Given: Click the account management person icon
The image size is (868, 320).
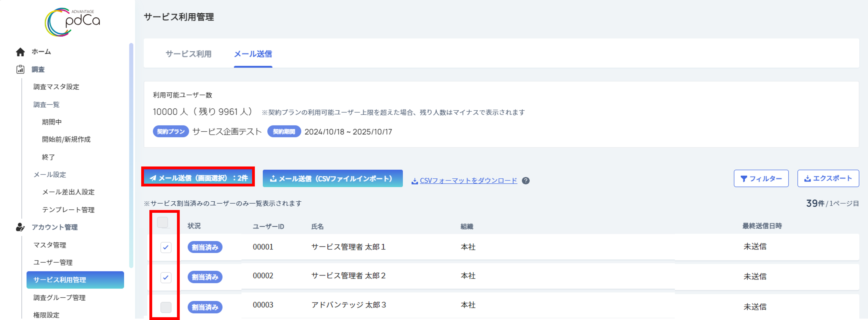Looking at the screenshot, I should 20,227.
